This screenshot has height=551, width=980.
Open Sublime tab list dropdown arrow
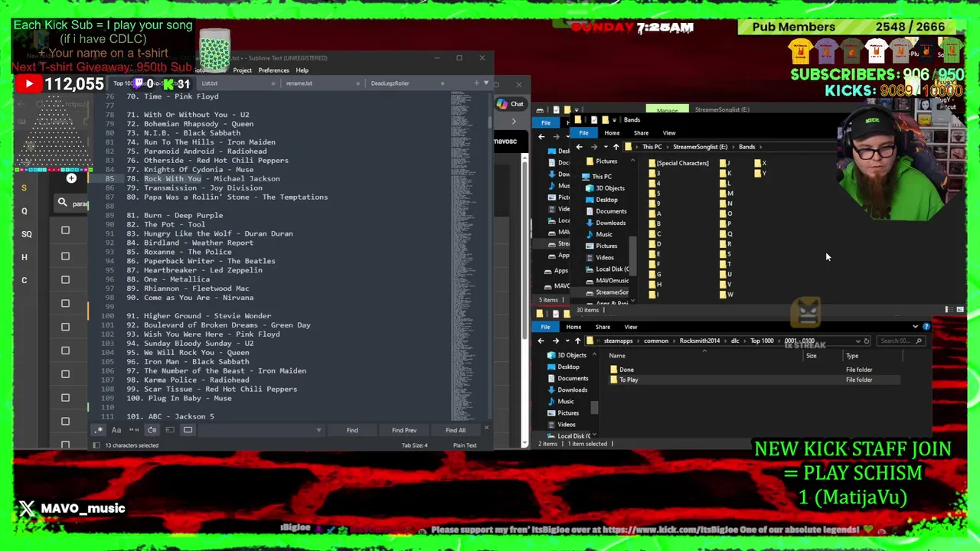point(486,83)
